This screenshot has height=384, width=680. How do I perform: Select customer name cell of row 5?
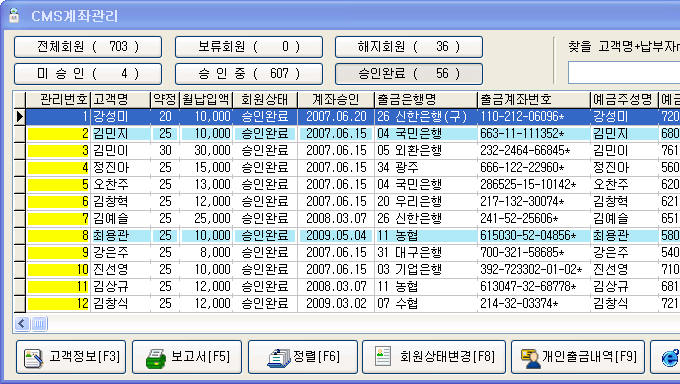point(120,184)
